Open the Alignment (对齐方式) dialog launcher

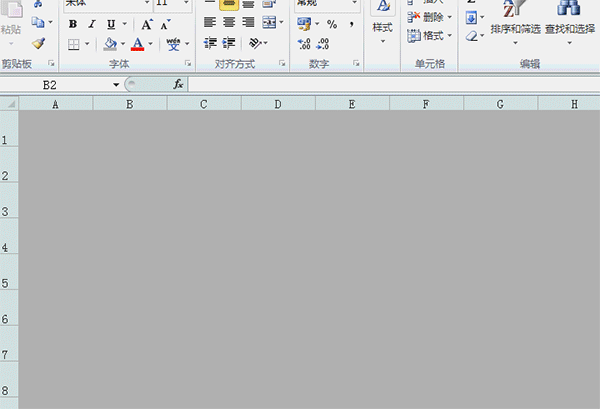click(x=282, y=64)
